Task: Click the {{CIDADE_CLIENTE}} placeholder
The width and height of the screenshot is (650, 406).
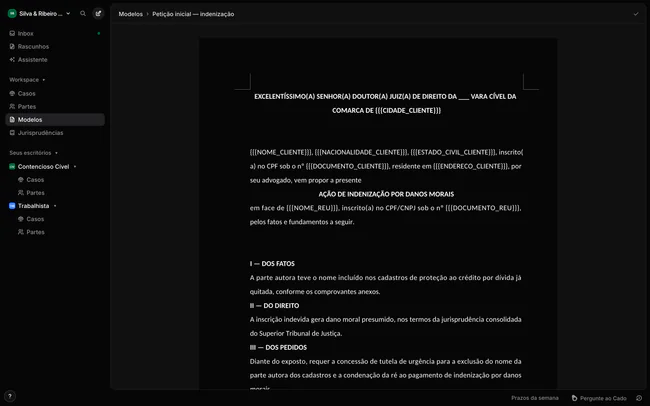Action: pos(408,110)
